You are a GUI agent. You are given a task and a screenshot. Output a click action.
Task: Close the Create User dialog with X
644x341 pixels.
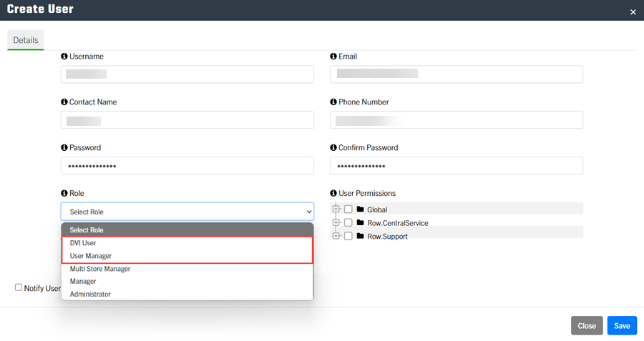point(633,12)
